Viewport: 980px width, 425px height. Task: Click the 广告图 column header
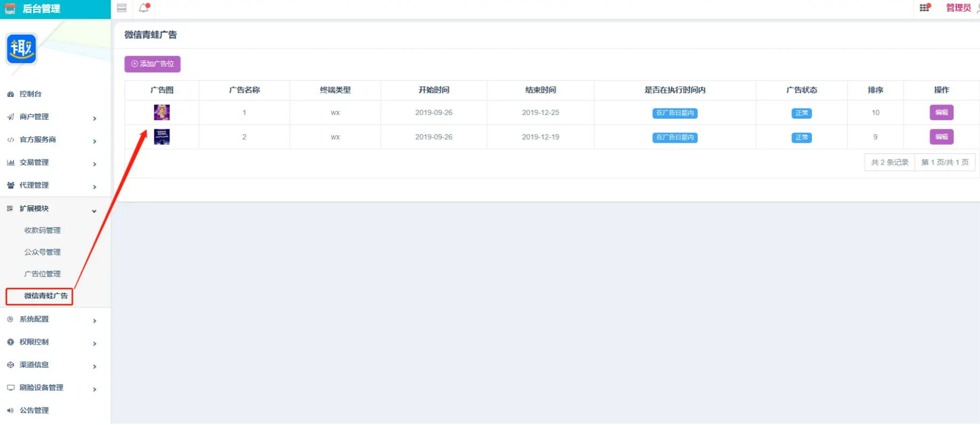(162, 90)
